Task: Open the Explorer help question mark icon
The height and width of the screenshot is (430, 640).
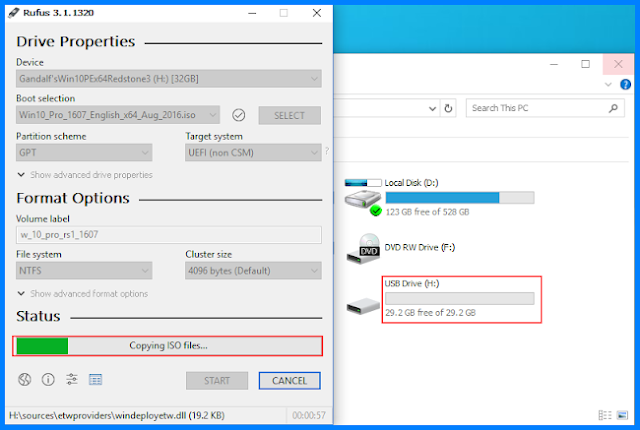Action: point(625,84)
